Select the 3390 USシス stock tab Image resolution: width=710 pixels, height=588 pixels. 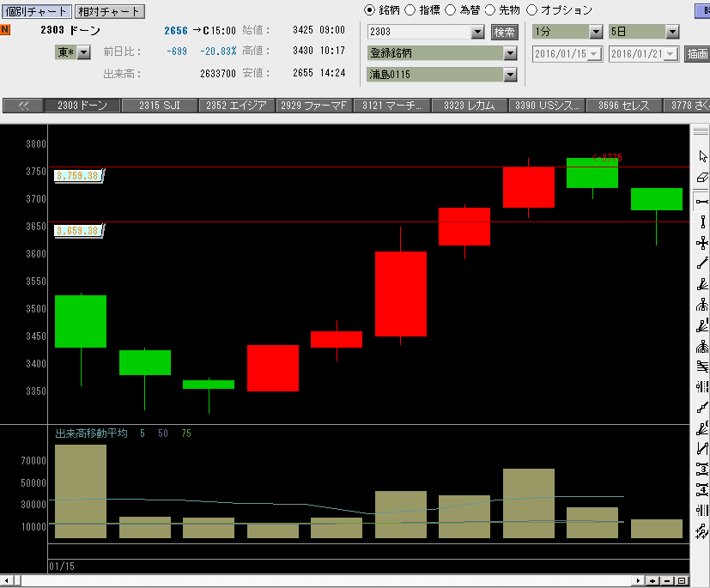pos(547,106)
